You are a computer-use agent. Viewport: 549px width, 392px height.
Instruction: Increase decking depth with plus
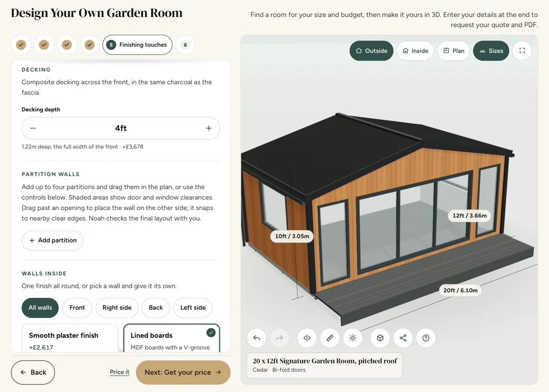click(208, 128)
